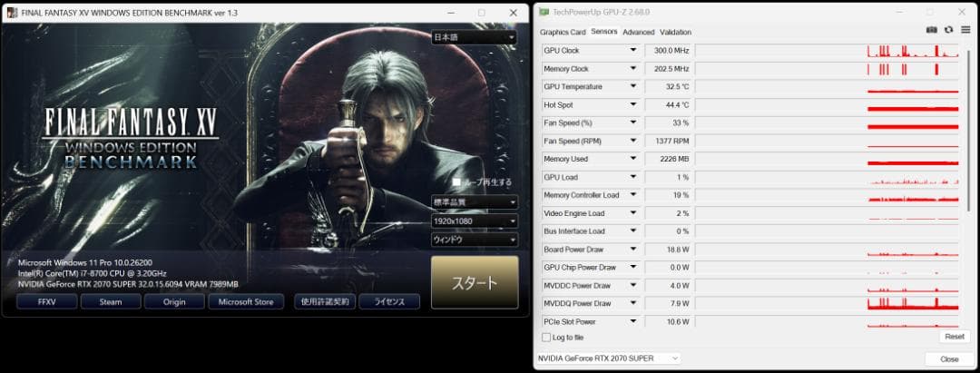Expand the Bus Interface Load dropdown arrow
The height and width of the screenshot is (373, 980).
[x=633, y=231]
